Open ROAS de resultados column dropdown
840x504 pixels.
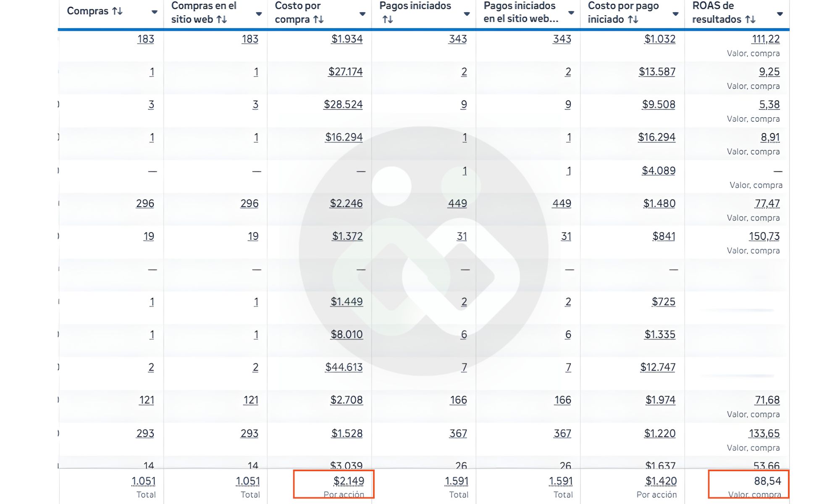(x=780, y=14)
